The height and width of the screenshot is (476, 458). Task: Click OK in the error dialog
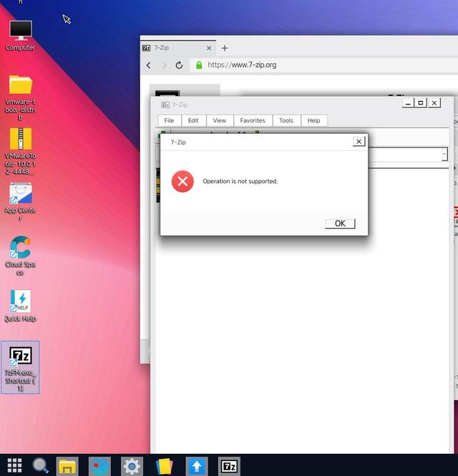(340, 223)
